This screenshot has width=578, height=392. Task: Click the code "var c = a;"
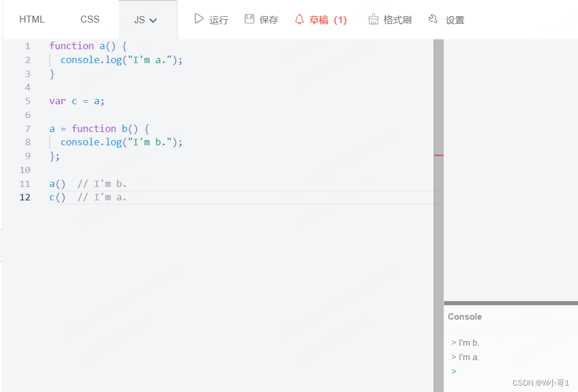77,101
